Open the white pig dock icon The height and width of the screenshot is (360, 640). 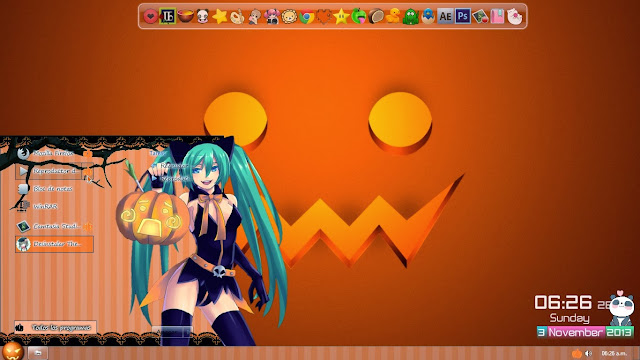[515, 17]
